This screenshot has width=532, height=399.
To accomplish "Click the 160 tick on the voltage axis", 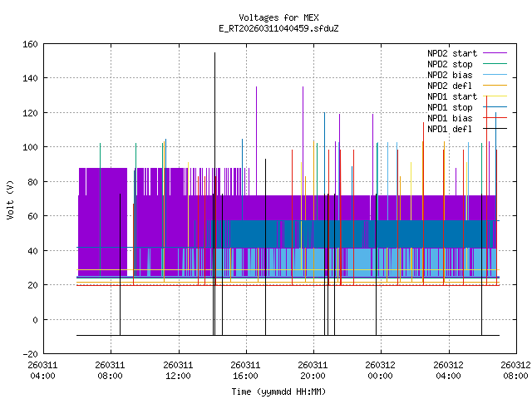I will tap(28, 43).
